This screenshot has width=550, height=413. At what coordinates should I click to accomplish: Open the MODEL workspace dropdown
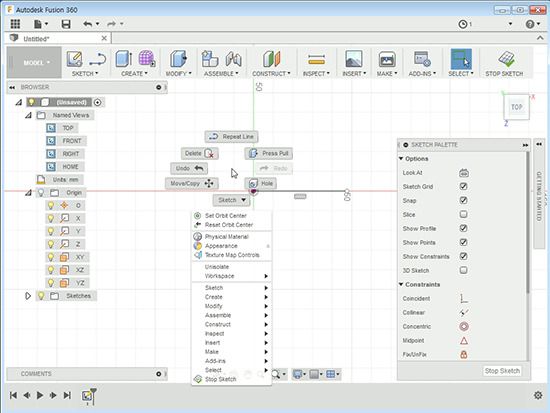(x=34, y=62)
